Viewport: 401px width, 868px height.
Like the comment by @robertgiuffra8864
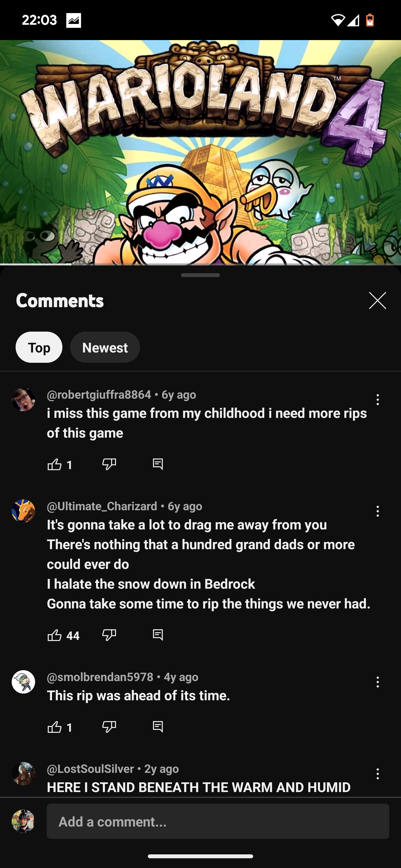(55, 464)
